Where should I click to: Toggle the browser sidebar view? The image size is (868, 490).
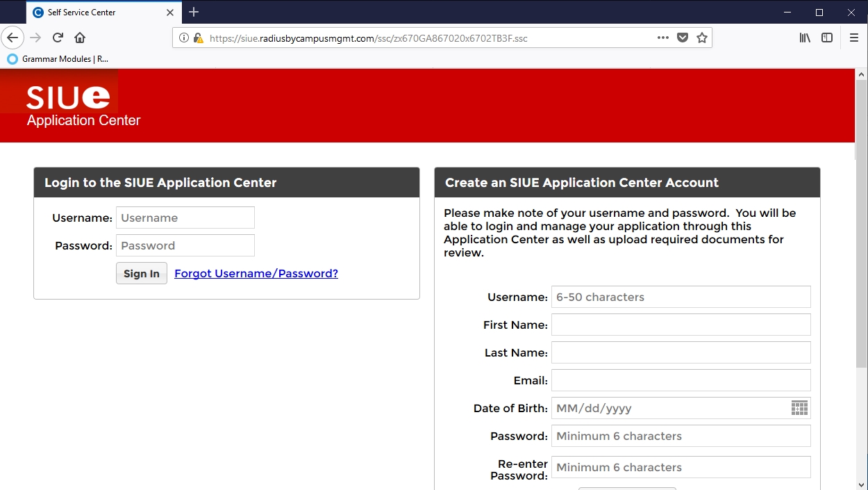(x=827, y=38)
